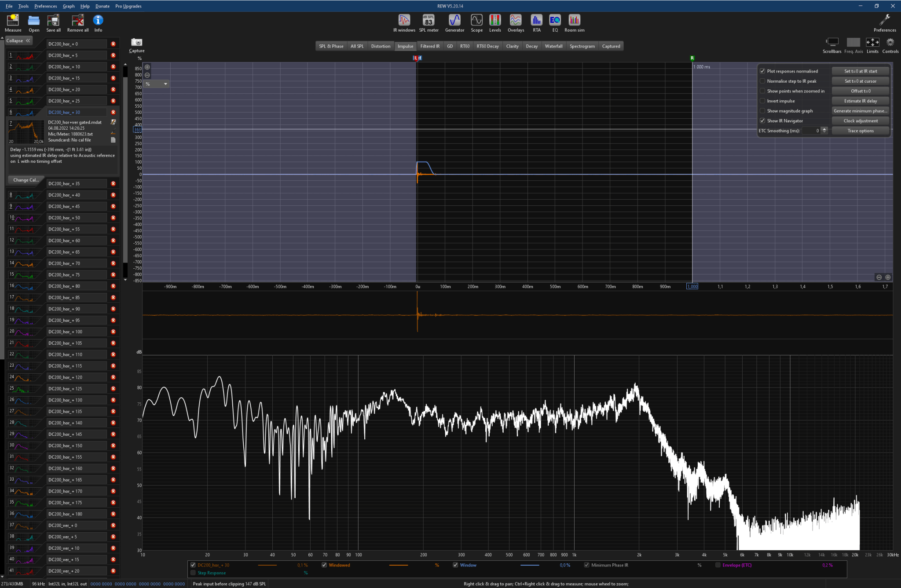This screenshot has height=588, width=901.
Task: Open Trace options
Action: click(861, 131)
